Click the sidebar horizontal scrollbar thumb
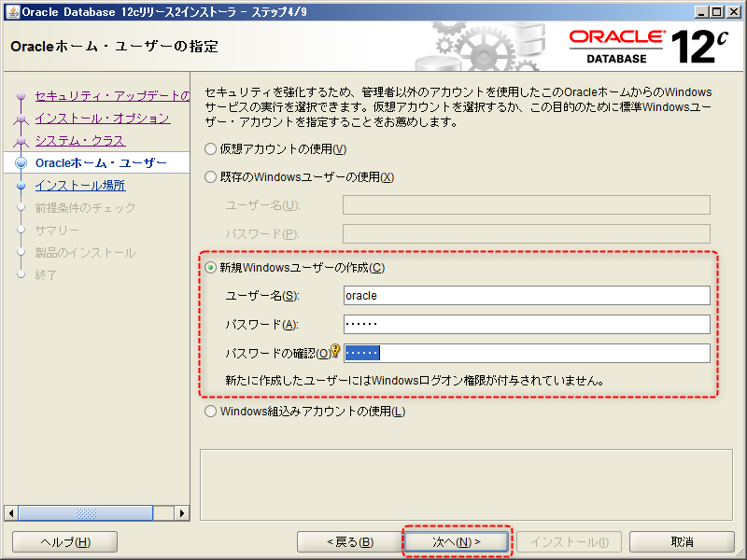 pyautogui.click(x=86, y=512)
